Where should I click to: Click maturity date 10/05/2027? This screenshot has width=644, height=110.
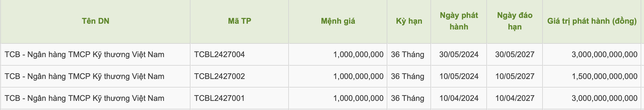click(515, 76)
